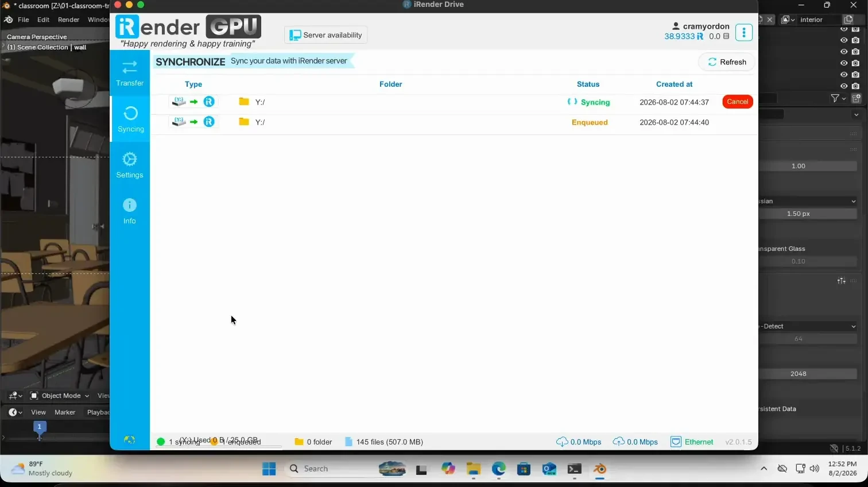Click the Created at column header

[x=674, y=84]
